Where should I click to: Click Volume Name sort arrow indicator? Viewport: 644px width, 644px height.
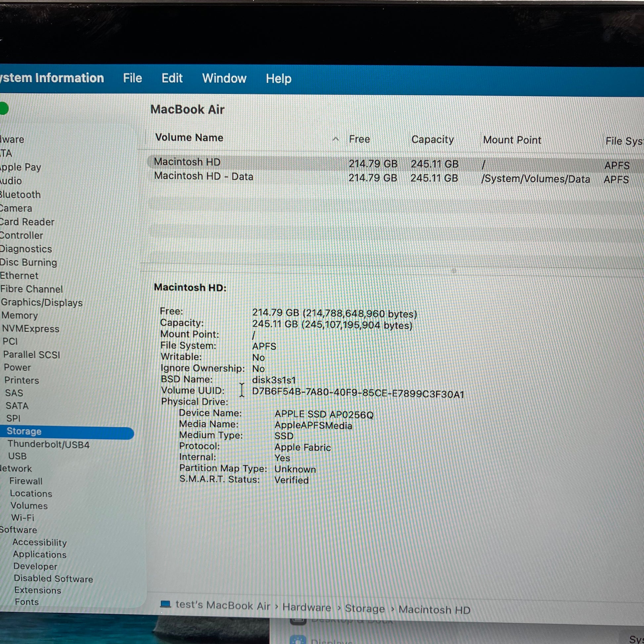[336, 139]
